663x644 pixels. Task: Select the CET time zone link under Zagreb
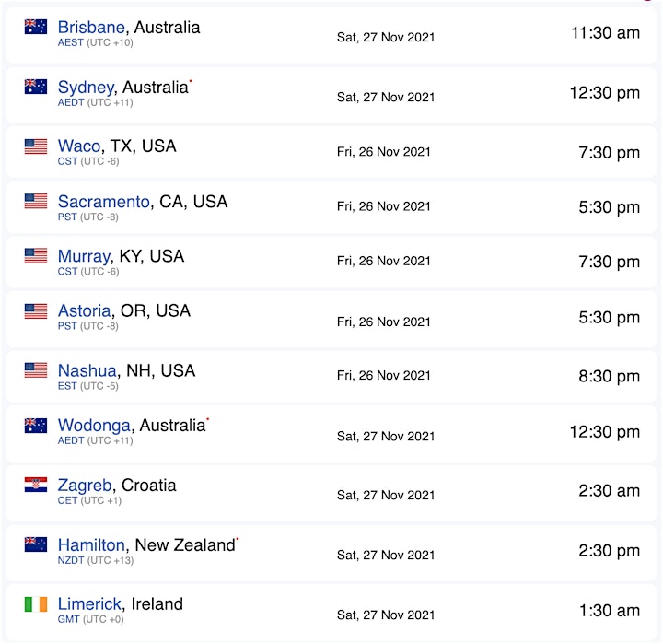[67, 500]
